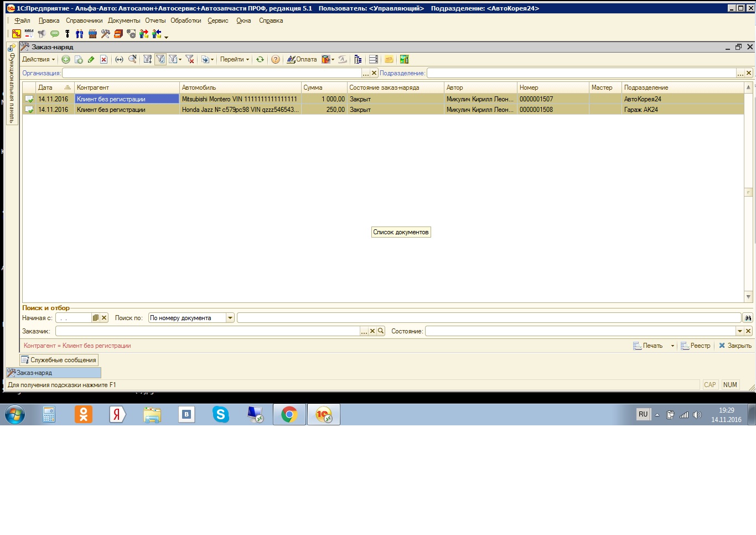Open the Отчеты menu

(x=156, y=20)
